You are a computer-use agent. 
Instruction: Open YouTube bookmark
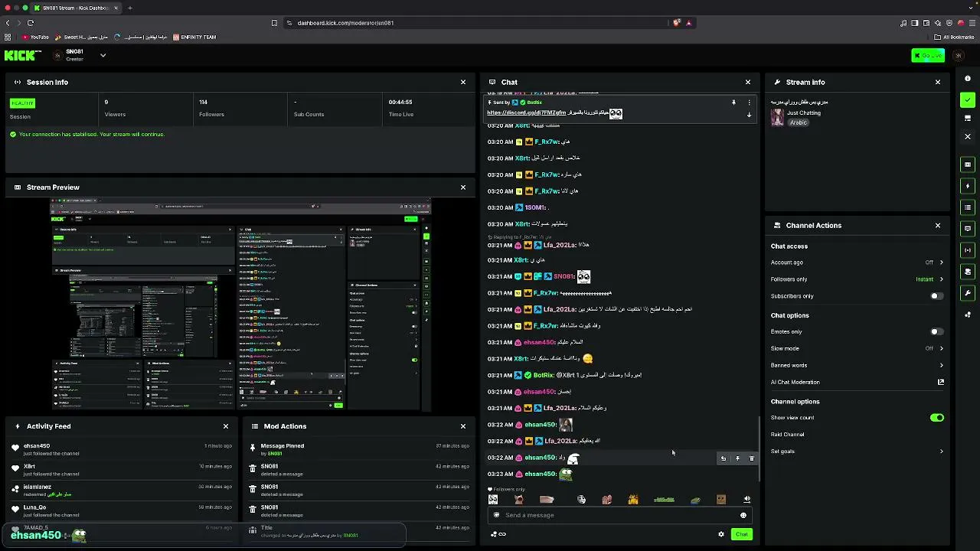coord(34,37)
